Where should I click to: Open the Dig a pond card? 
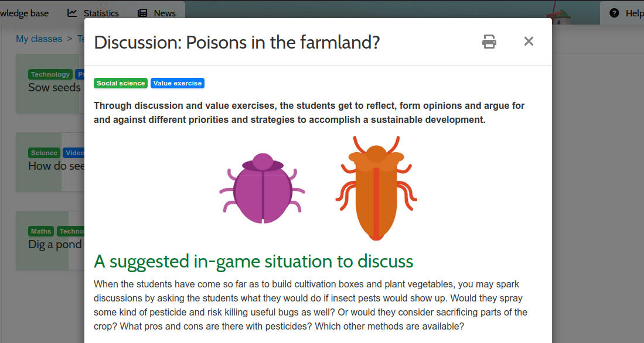pos(50,241)
